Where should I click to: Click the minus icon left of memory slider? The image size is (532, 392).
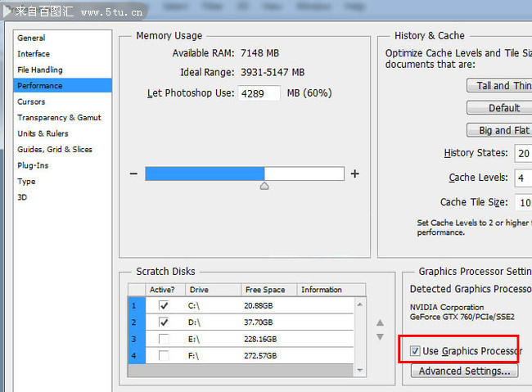(133, 173)
